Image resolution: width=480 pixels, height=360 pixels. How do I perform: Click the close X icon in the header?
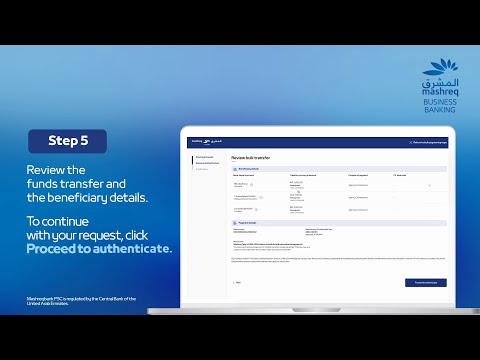[411, 142]
